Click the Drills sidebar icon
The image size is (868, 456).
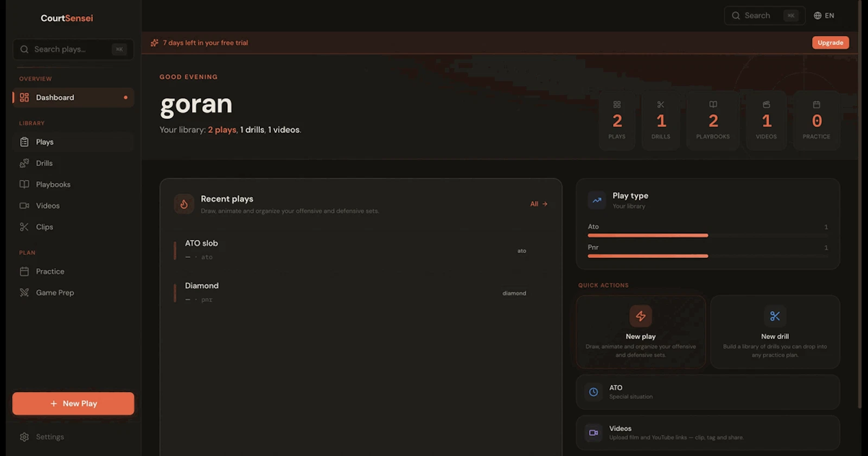(24, 163)
